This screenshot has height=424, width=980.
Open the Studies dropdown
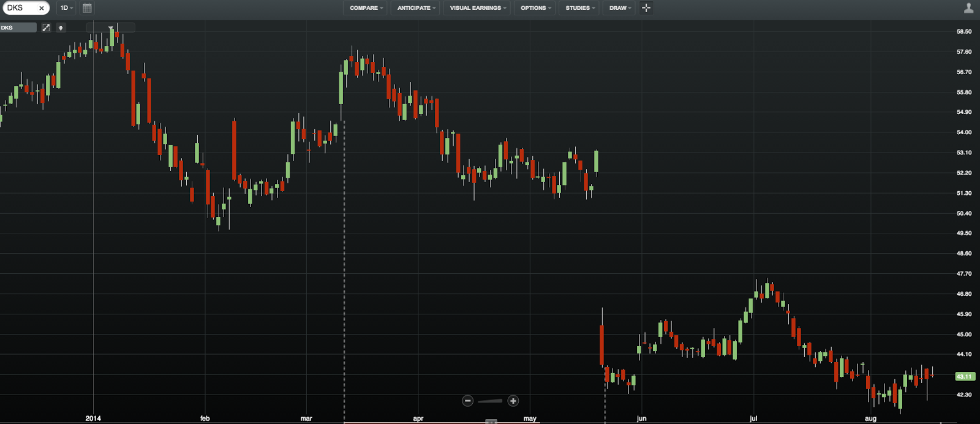tap(579, 8)
